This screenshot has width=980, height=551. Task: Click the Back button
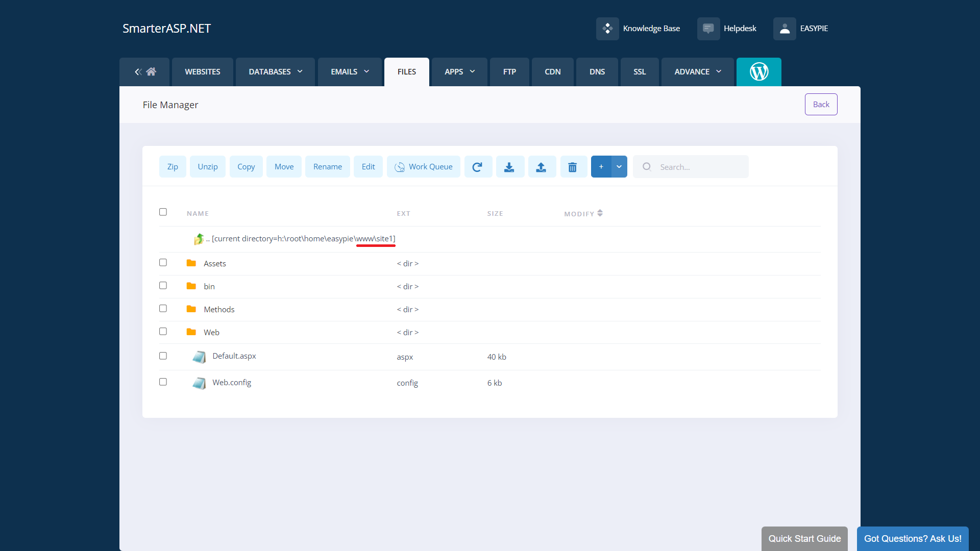(821, 104)
